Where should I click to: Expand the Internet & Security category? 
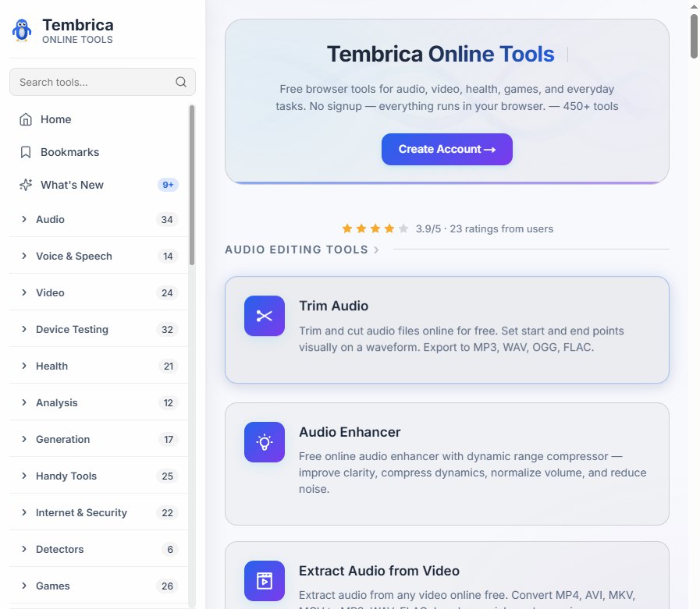98,512
